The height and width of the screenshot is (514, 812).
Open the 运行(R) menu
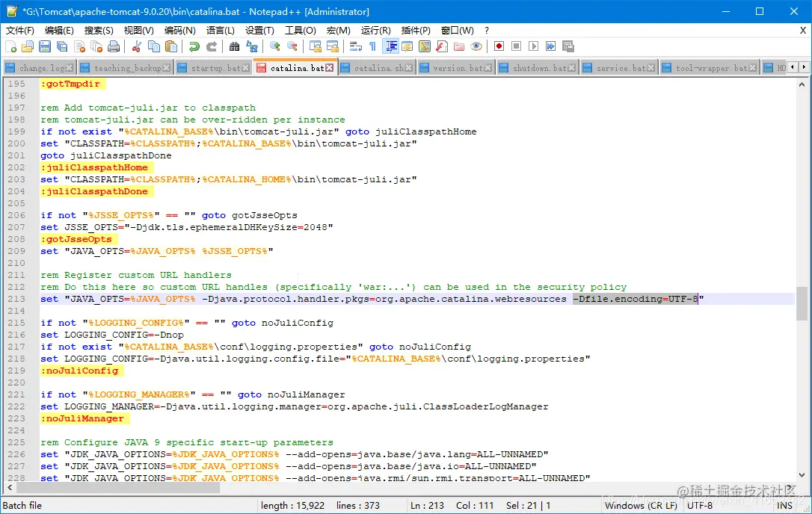point(375,31)
